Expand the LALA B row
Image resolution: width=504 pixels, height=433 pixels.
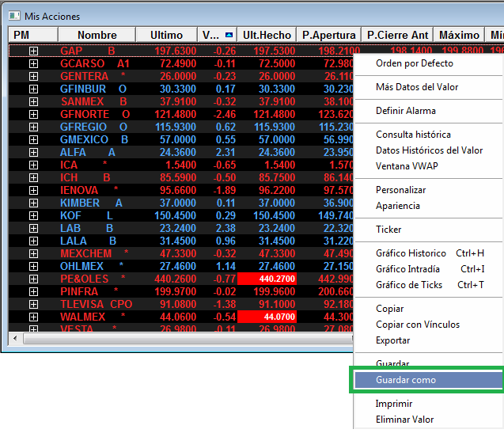(x=33, y=241)
